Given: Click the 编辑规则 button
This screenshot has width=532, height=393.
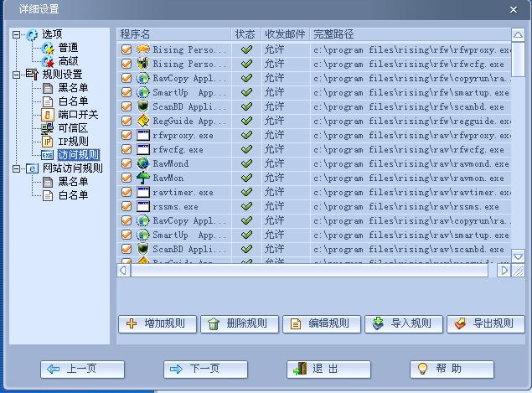Looking at the screenshot, I should coord(322,324).
